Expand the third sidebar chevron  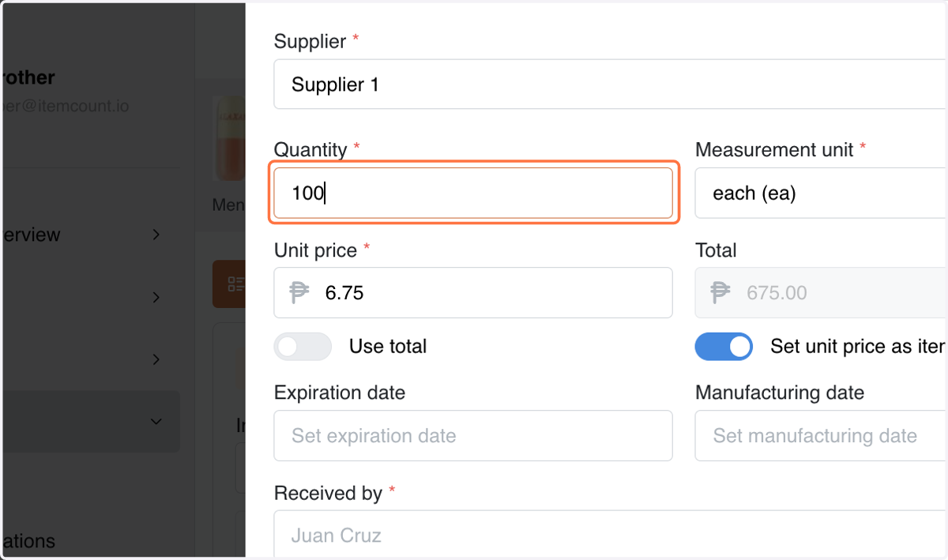pyautogui.click(x=156, y=359)
